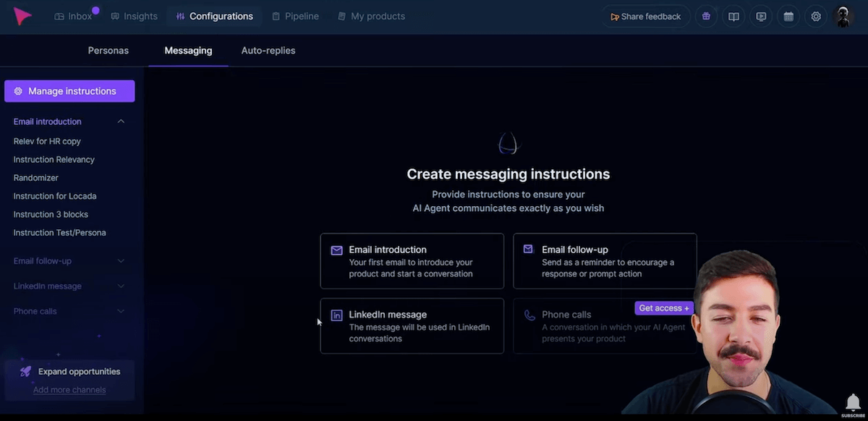
Task: Open the Instruction Relevancy sidebar item
Action: pos(54,160)
